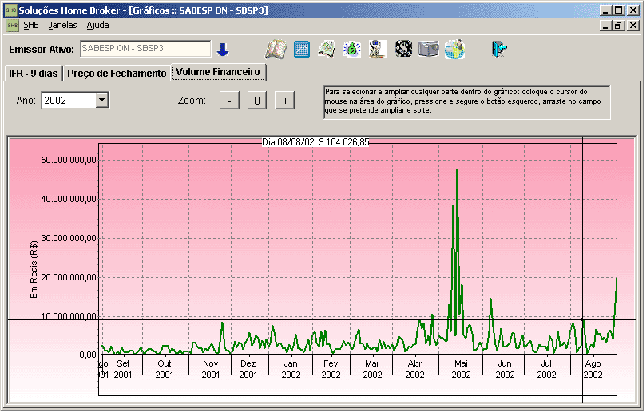The height and width of the screenshot is (411, 644).
Task: Open the Ajuda menu
Action: pos(98,25)
